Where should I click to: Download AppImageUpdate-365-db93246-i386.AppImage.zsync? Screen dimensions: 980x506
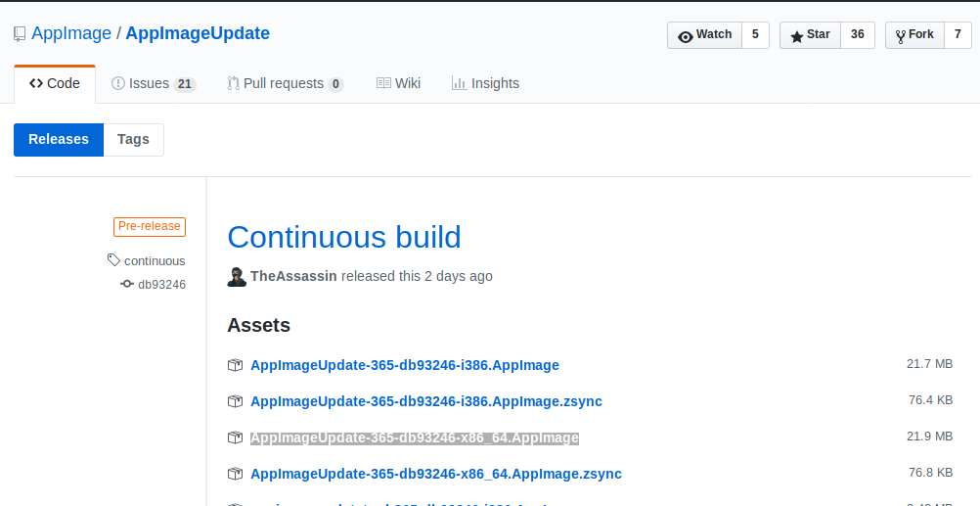426,401
